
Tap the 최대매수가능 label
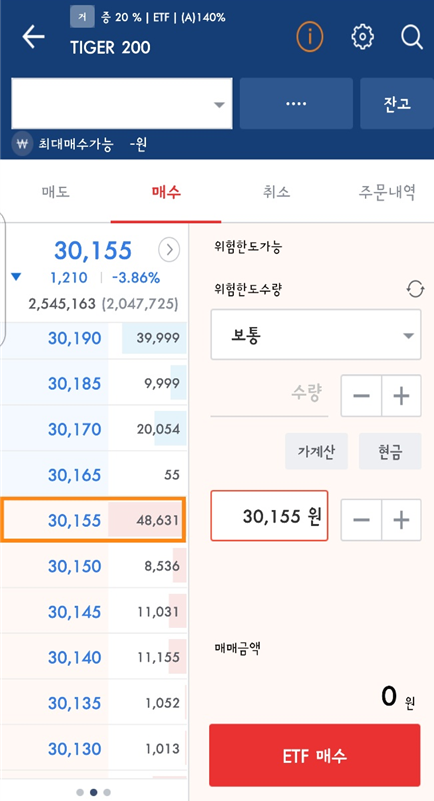(x=75, y=145)
